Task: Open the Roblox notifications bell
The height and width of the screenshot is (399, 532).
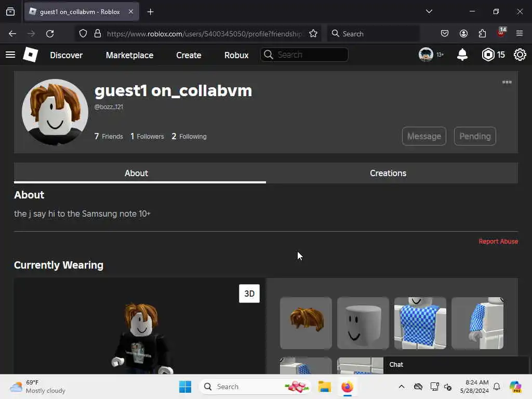Action: pos(462,55)
